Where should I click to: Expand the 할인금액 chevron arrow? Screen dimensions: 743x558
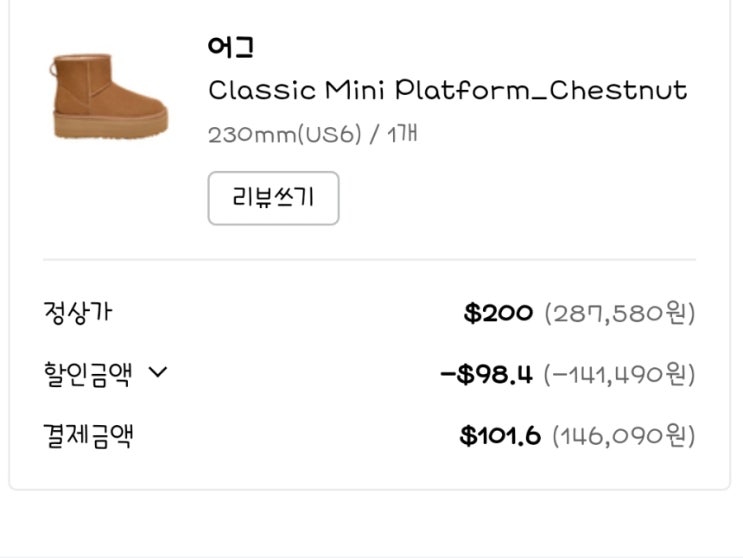click(x=158, y=373)
